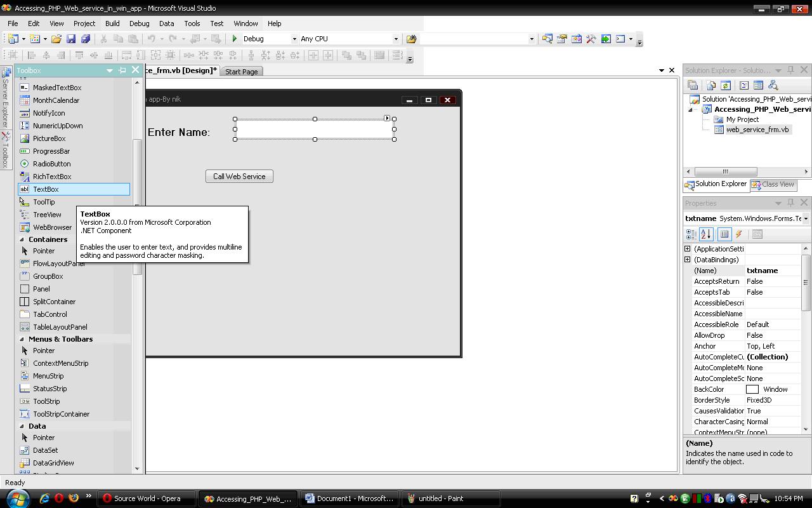
Task: Open the Any CPU platform dropdown
Action: click(396, 39)
